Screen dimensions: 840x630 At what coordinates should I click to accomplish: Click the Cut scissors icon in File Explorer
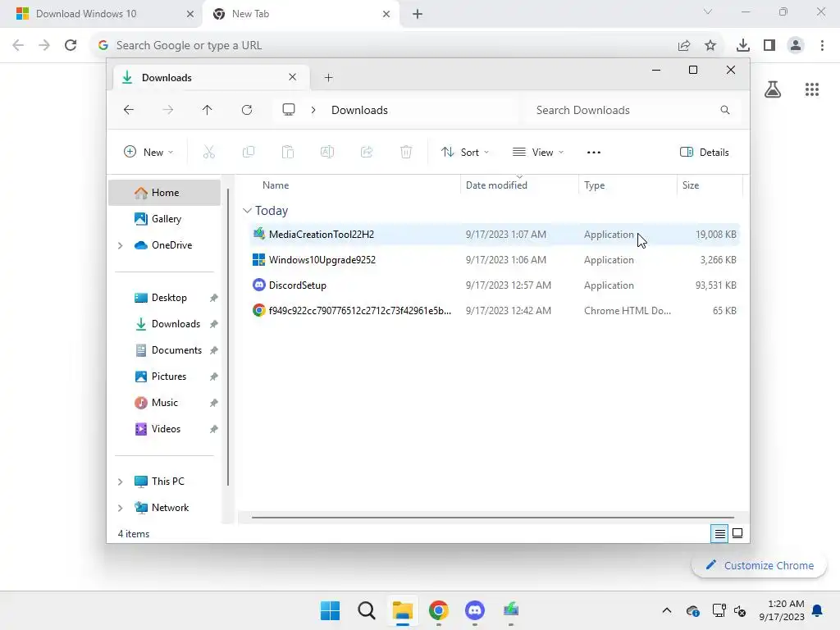209,152
